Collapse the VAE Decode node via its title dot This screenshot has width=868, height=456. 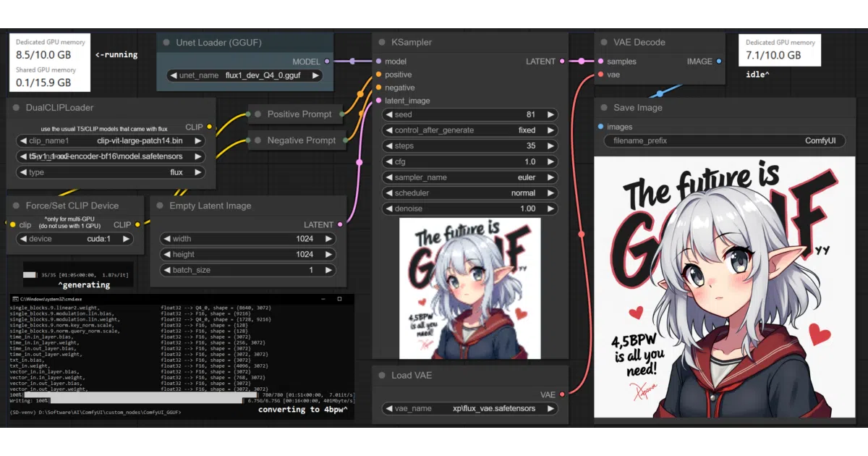click(603, 43)
